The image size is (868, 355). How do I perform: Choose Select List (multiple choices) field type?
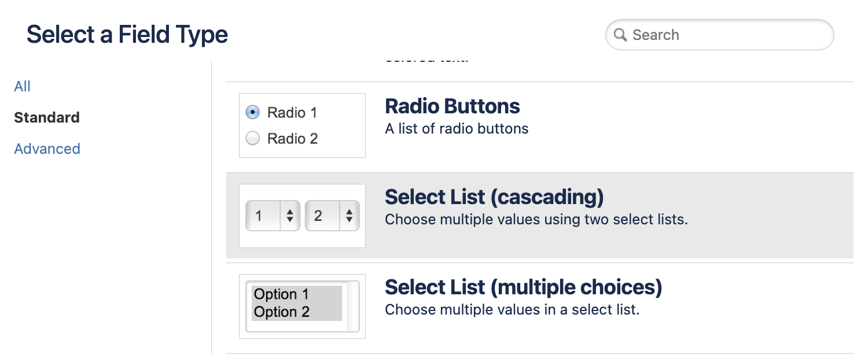[523, 288]
